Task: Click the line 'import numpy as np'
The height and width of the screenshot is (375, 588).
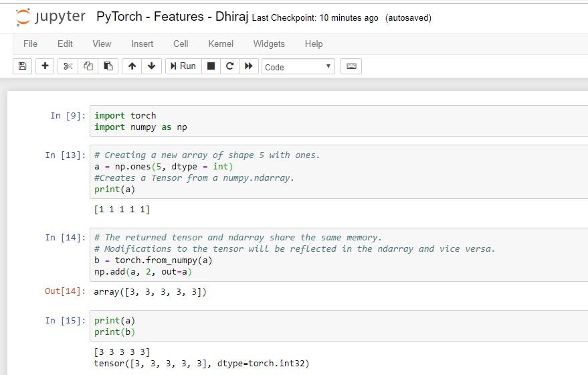Action: point(140,127)
